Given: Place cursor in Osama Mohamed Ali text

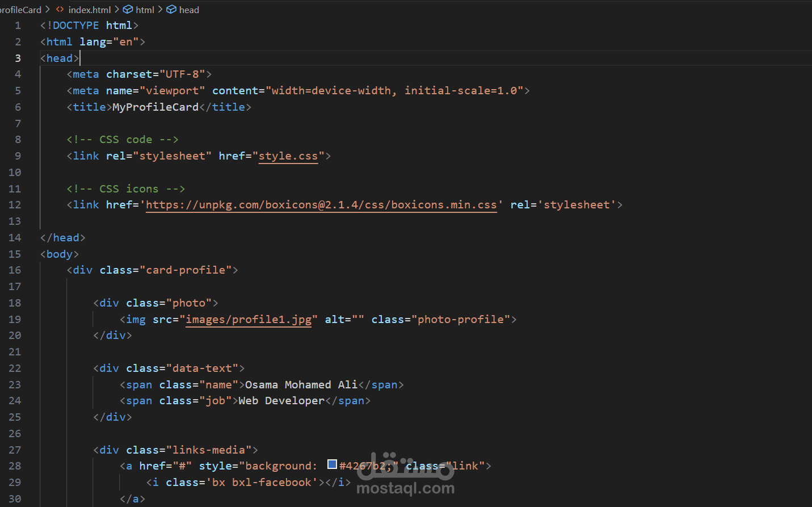Looking at the screenshot, I should (x=301, y=385).
